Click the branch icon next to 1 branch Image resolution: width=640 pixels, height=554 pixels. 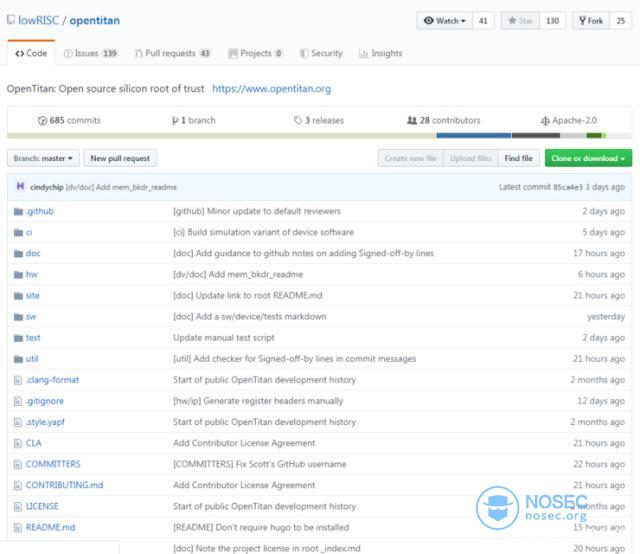(175, 120)
